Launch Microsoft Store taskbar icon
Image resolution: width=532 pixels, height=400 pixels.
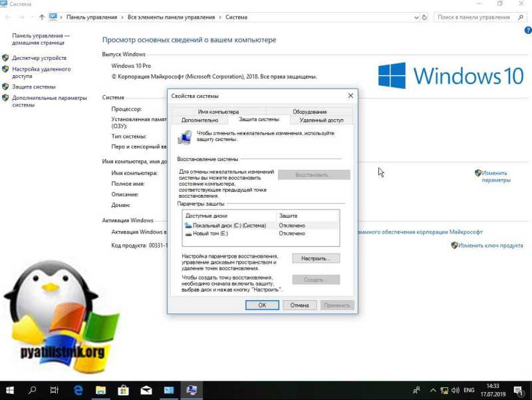coord(123,390)
